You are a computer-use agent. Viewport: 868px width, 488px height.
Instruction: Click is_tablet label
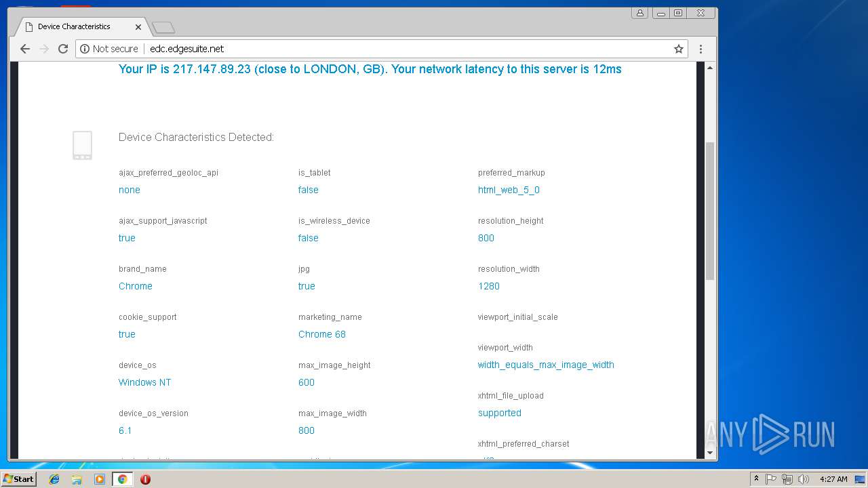pyautogui.click(x=315, y=173)
